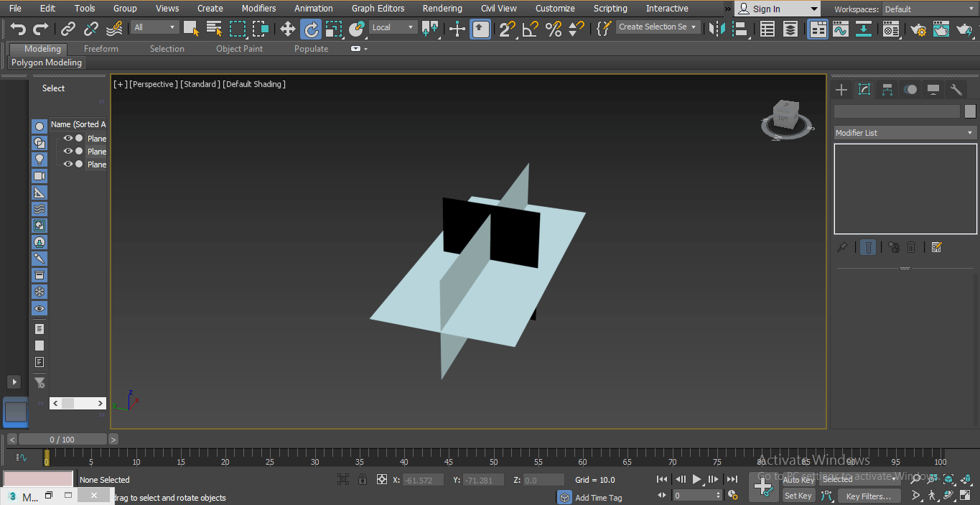Activate the Select and Rotate tool
The height and width of the screenshot is (505, 980).
pos(311,29)
